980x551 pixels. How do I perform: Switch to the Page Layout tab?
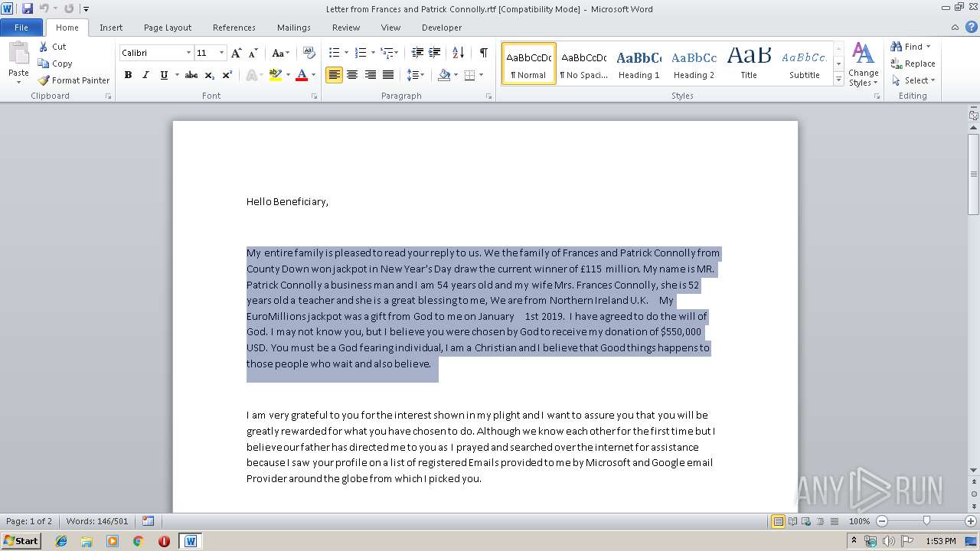pyautogui.click(x=168, y=28)
